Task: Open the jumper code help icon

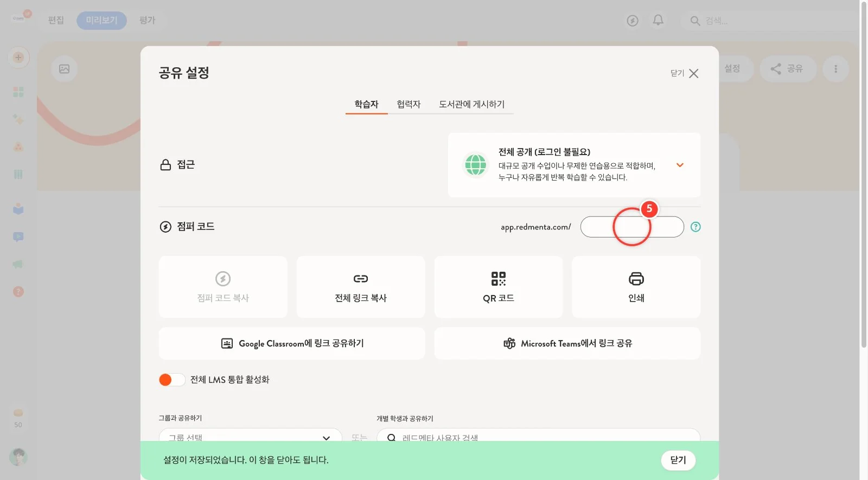Action: pos(695,227)
